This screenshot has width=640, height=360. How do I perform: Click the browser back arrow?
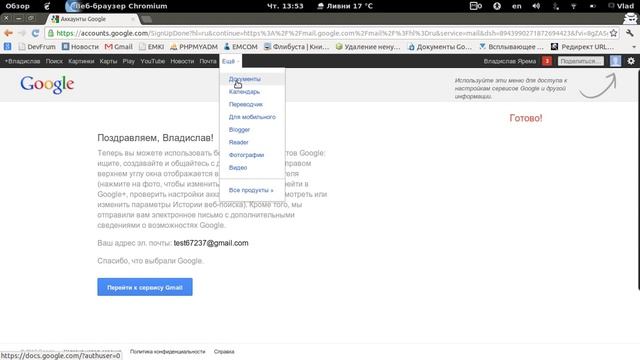(x=8, y=33)
